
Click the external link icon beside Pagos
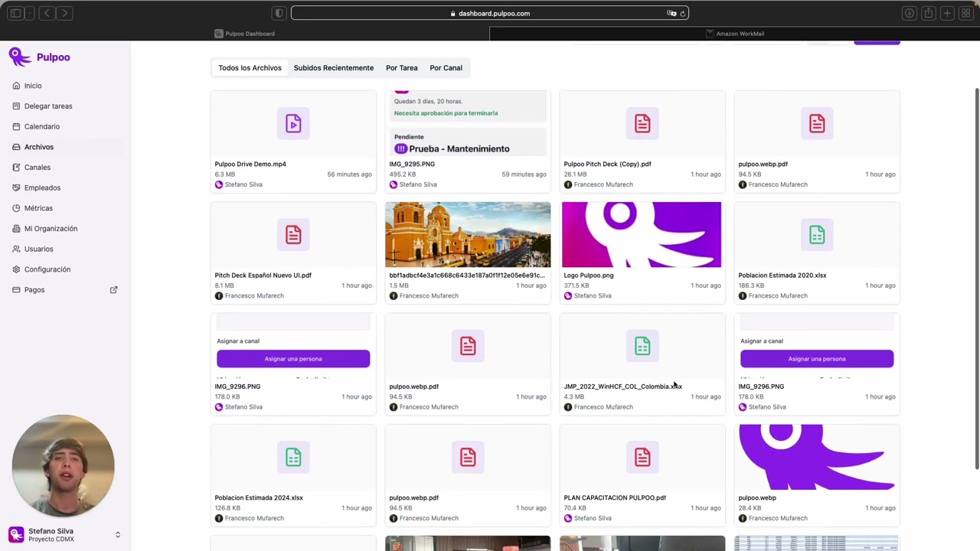tap(113, 290)
